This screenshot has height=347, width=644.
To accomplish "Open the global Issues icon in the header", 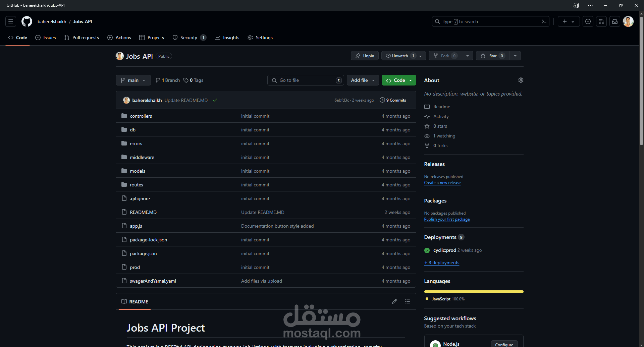I will click(588, 21).
